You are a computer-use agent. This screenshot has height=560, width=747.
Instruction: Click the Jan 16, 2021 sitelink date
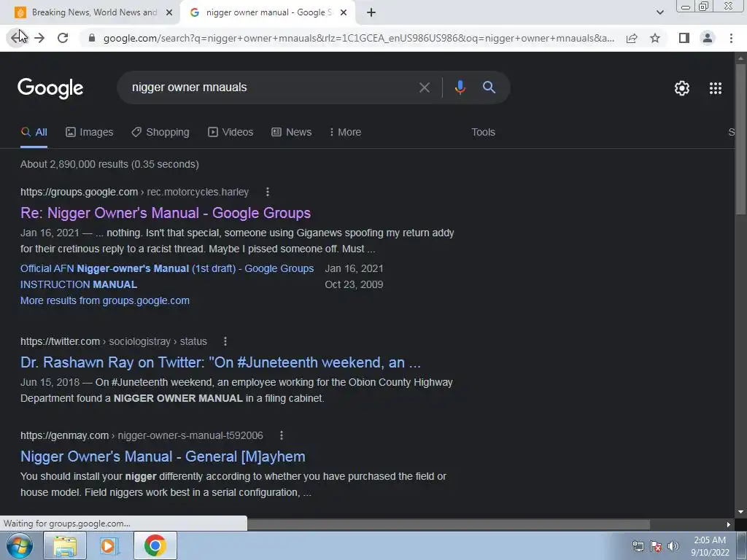[x=354, y=268]
